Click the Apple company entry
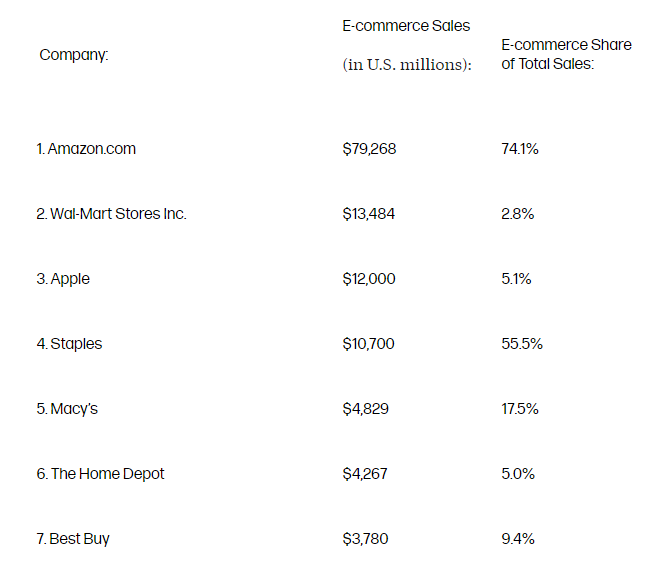Image resolution: width=651 pixels, height=563 pixels. click(x=63, y=279)
